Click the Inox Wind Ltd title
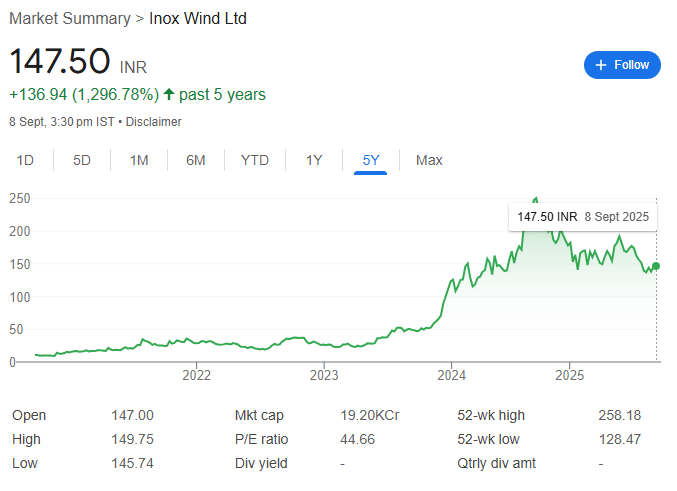The image size is (677, 491). point(198,19)
